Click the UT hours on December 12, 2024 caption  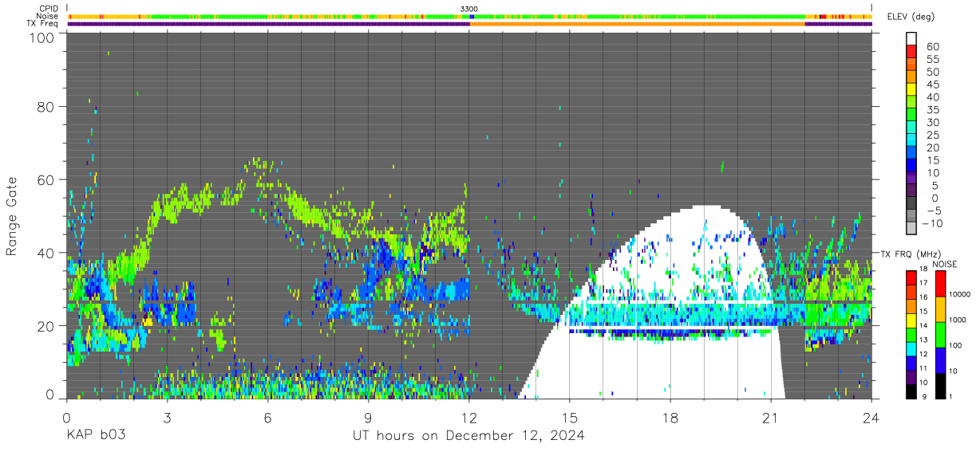point(469,436)
